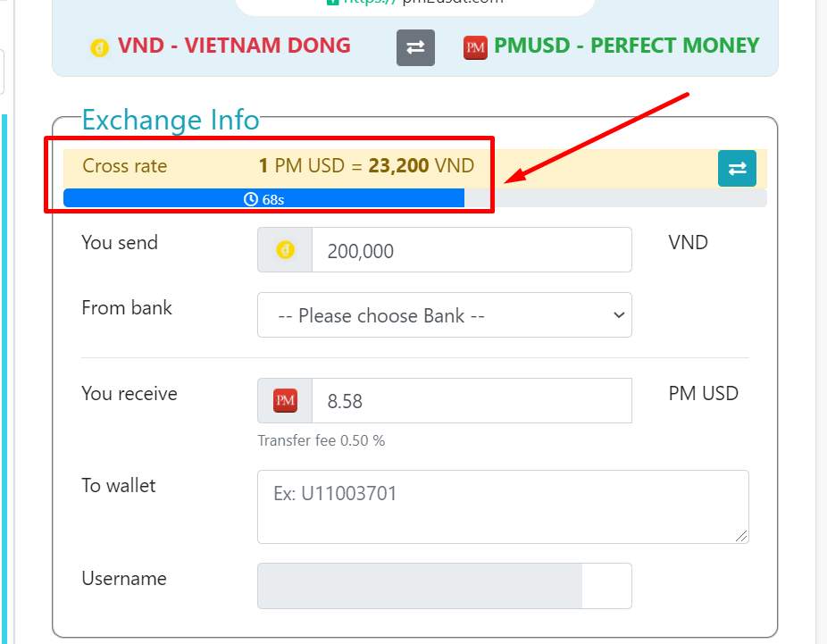Screen dimensions: 827x644
Task: Click the Perfect Money logo beside PMUSD
Action: [x=475, y=47]
